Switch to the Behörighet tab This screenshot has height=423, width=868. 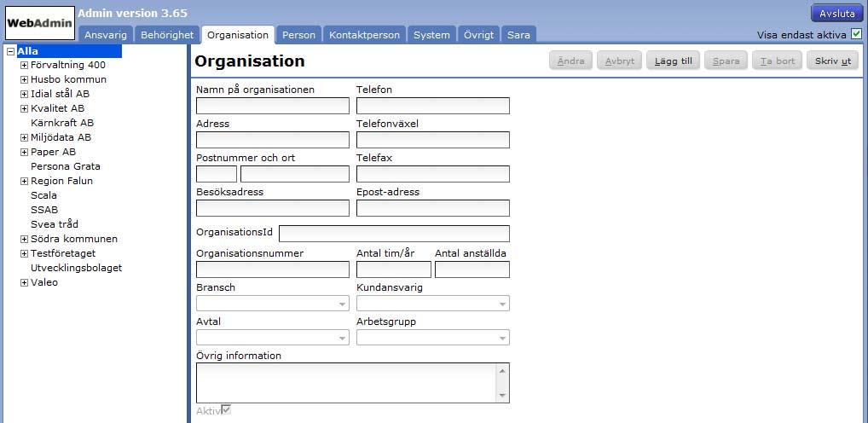pyautogui.click(x=167, y=35)
